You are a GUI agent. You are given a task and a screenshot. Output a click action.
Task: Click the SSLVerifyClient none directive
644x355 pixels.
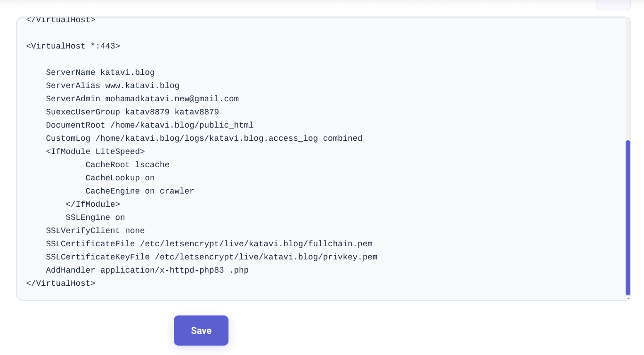pyautogui.click(x=95, y=231)
